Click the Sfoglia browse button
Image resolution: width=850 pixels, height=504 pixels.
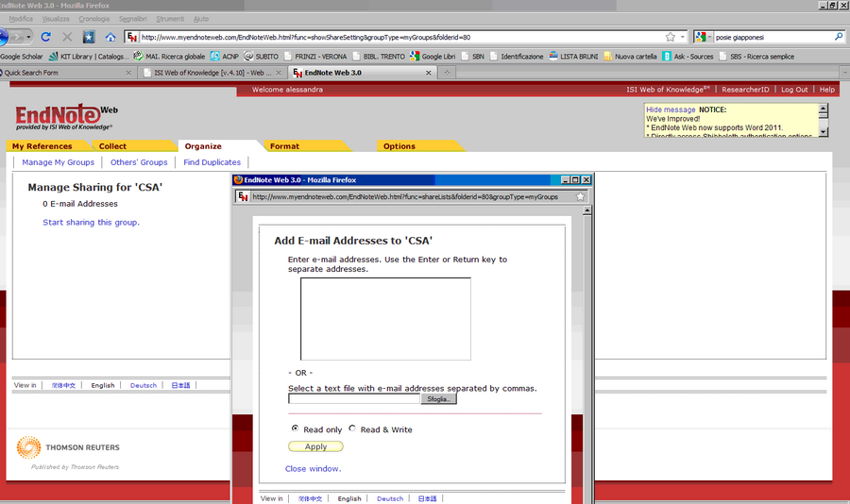438,399
